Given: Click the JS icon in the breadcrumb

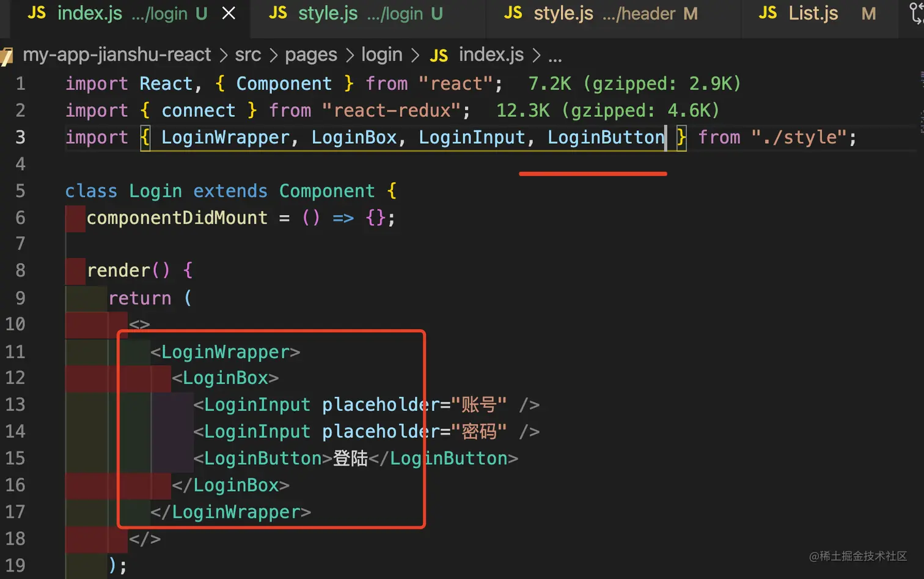Looking at the screenshot, I should pos(439,56).
